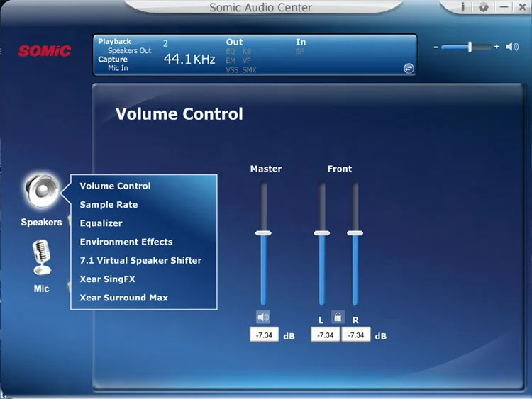
Task: Click the channel count 2 readout
Action: [x=165, y=43]
